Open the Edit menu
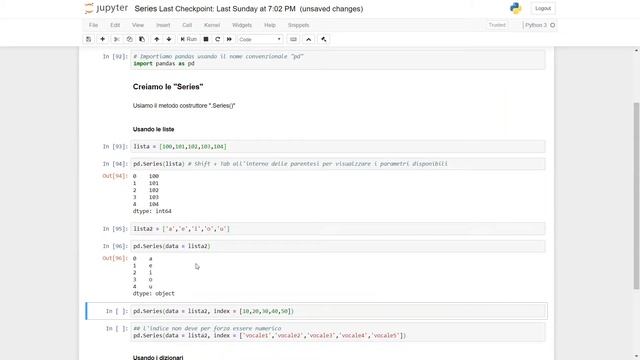Screen dimensions: 640x360 115,25
